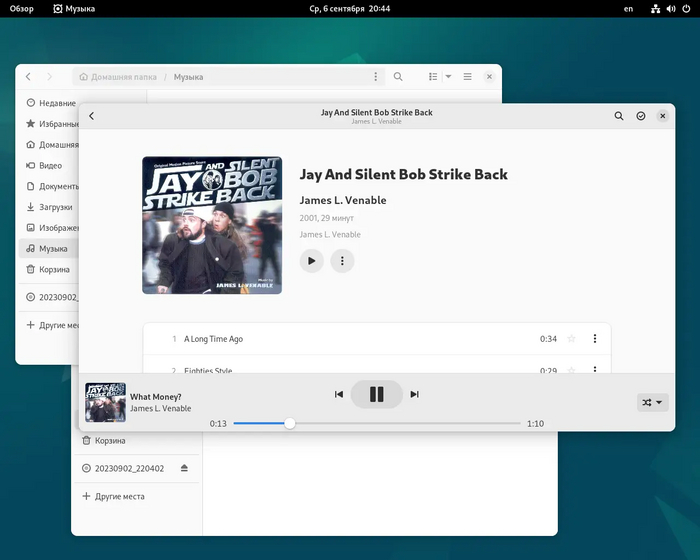The width and height of the screenshot is (700, 560).
Task: Open search in the Music app
Action: (x=619, y=116)
